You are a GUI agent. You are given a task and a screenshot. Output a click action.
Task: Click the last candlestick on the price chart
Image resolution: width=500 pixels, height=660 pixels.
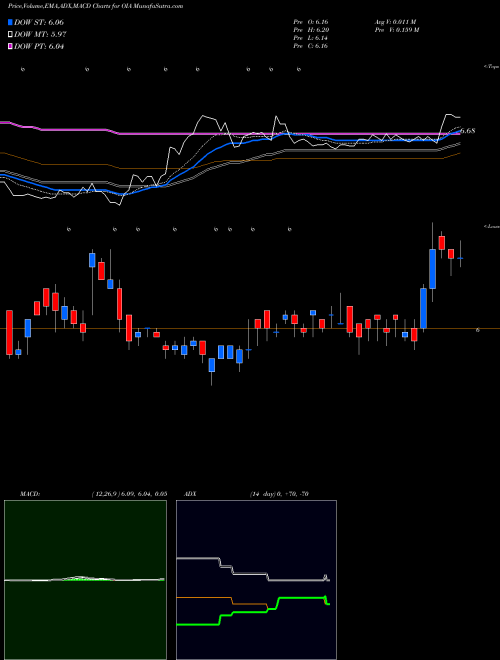460,258
